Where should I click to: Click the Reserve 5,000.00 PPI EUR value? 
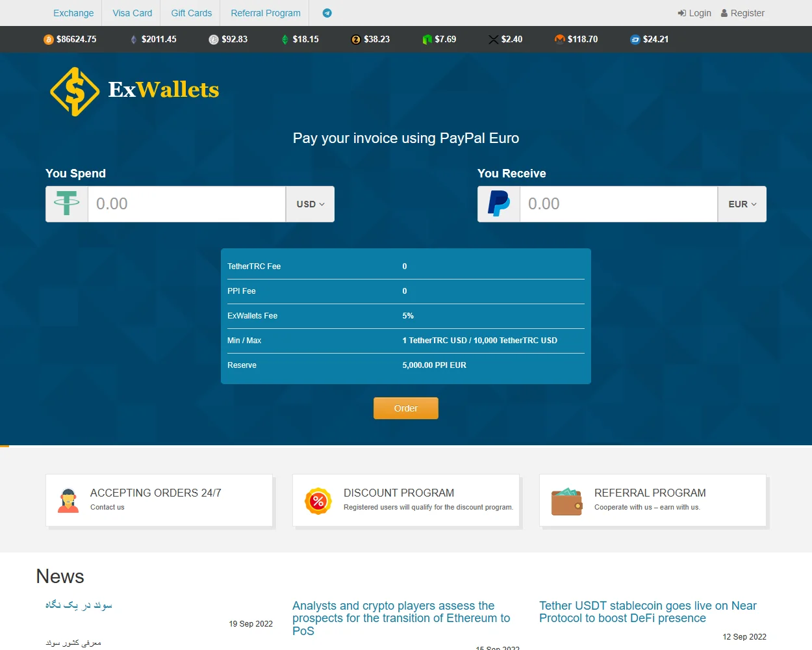435,365
